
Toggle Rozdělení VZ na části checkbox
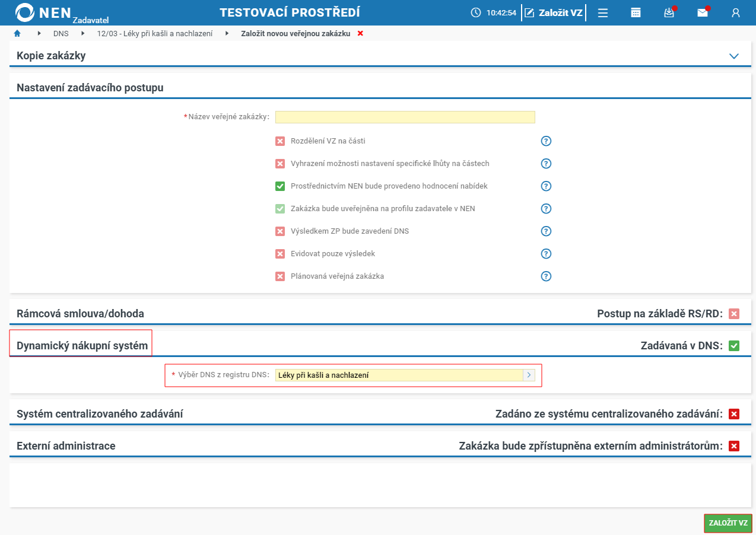click(280, 141)
